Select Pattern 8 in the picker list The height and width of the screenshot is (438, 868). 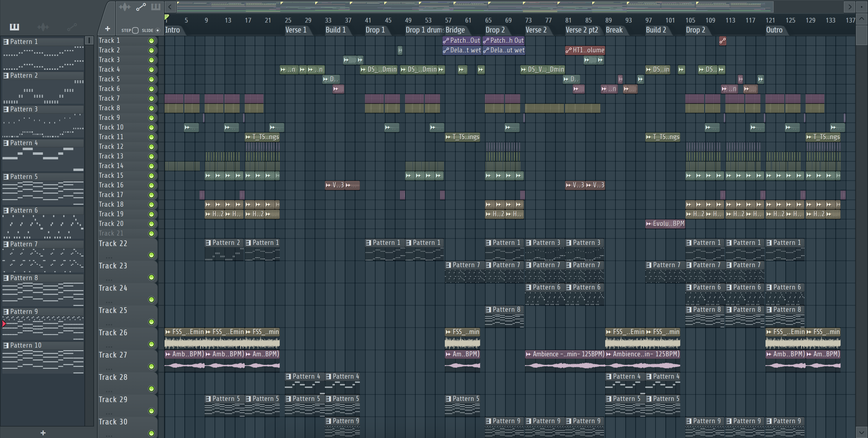(x=43, y=278)
